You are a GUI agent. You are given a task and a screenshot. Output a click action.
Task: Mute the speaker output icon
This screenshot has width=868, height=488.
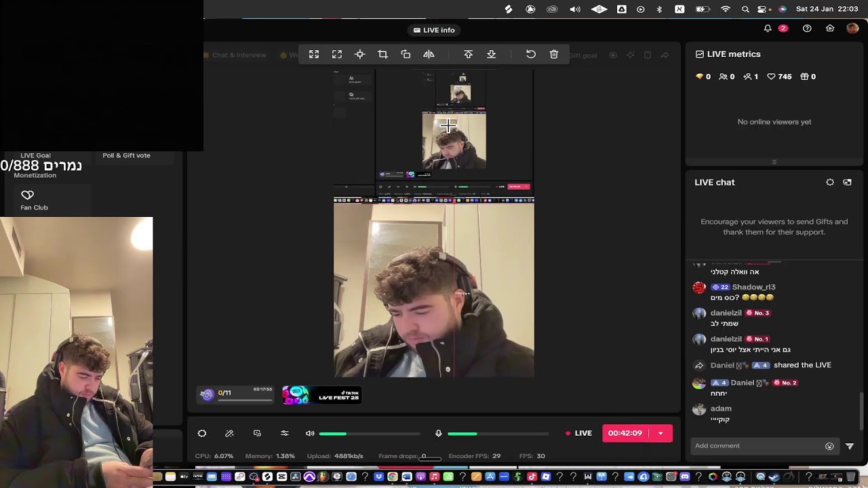pos(310,433)
